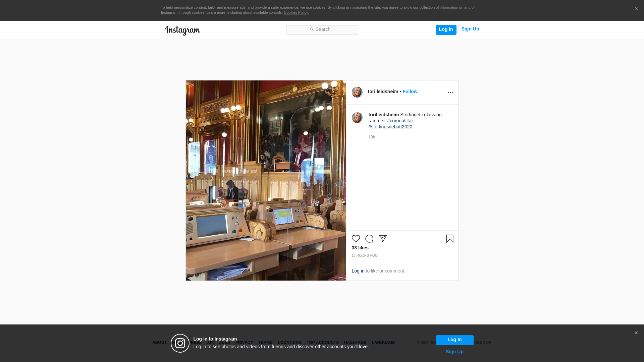The width and height of the screenshot is (644, 362).
Task: Click Log In in the bottom banner
Action: 454,340
